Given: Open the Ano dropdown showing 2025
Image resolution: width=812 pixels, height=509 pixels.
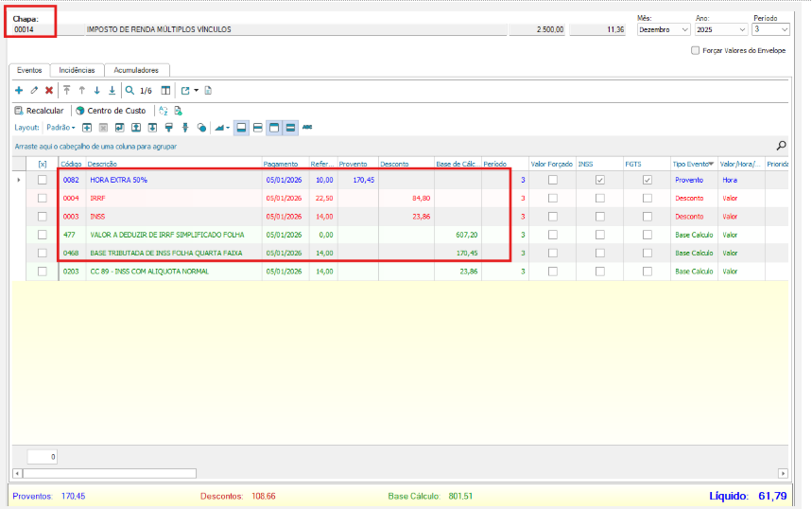Looking at the screenshot, I should coord(742,29).
